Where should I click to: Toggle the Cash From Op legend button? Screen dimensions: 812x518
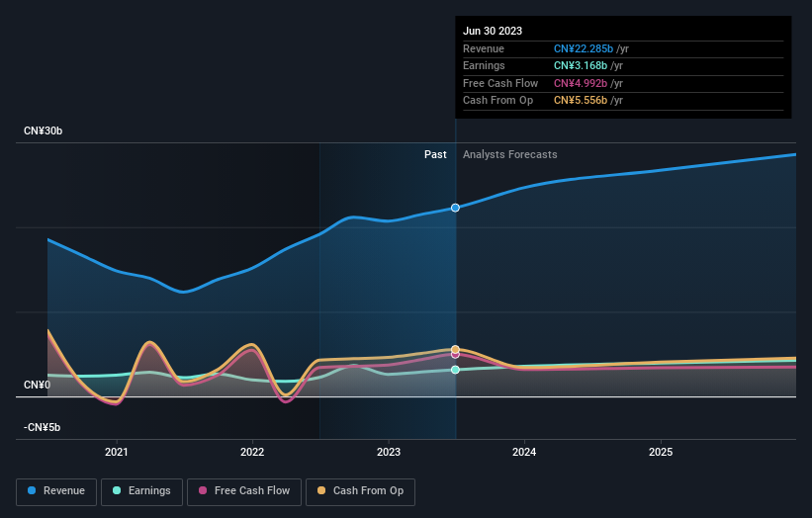tap(360, 491)
